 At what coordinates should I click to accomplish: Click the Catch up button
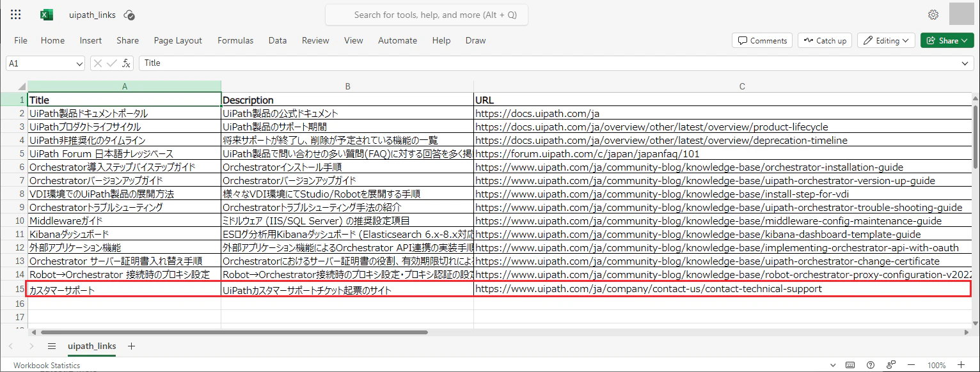(825, 40)
